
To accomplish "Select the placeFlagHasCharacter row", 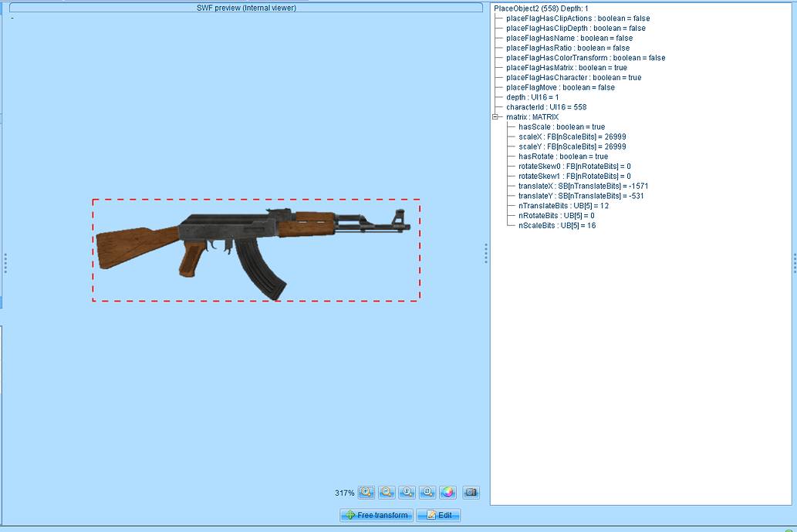I will pyautogui.click(x=574, y=78).
